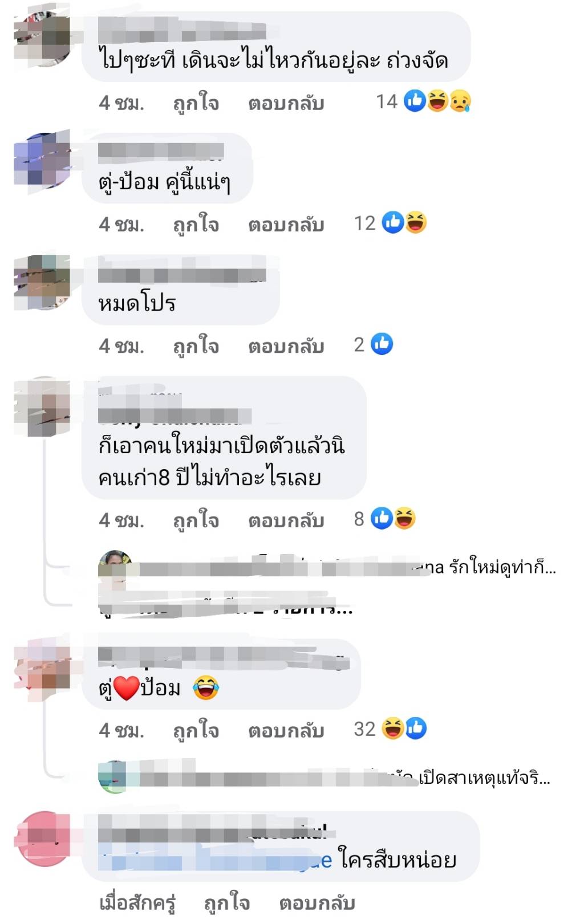Expand the additional replies below the first reply
Image resolution: width=576 pixels, height=924 pixels.
pyautogui.click(x=226, y=605)
